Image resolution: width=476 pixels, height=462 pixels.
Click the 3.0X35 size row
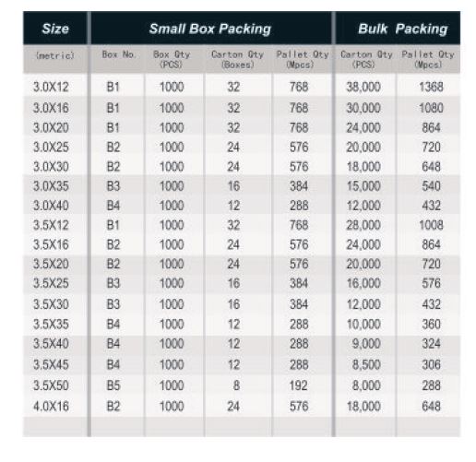pos(242,186)
